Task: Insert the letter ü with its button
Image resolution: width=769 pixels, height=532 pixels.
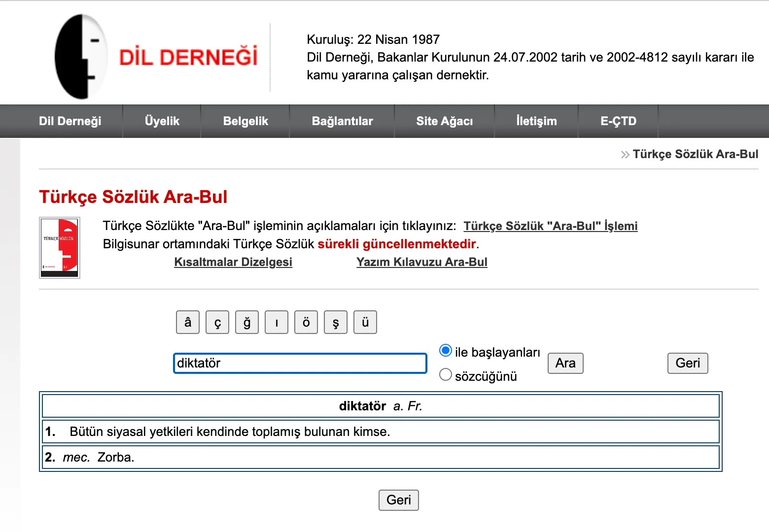Action: coord(365,322)
